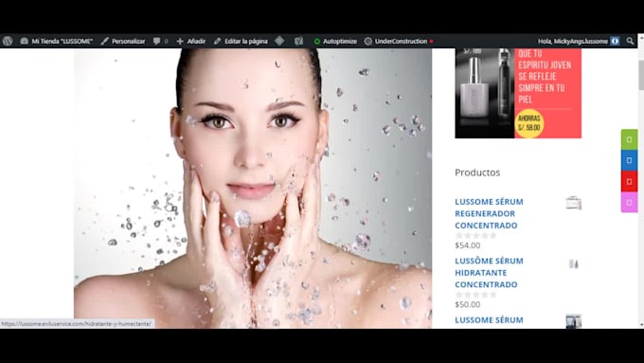This screenshot has height=363, width=644.
Task: Click the Productos heading
Action: point(477,172)
